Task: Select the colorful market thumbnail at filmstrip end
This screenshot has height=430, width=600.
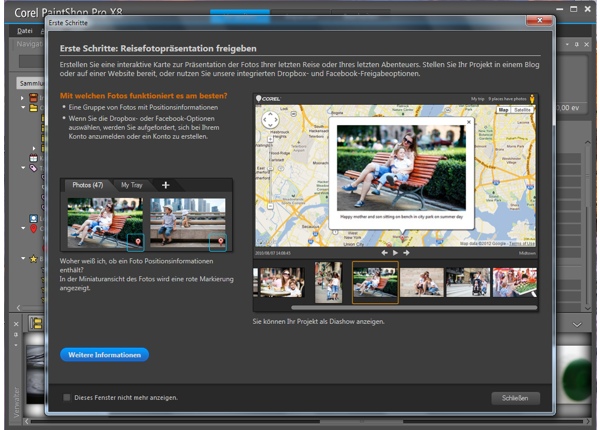Action: pos(515,282)
